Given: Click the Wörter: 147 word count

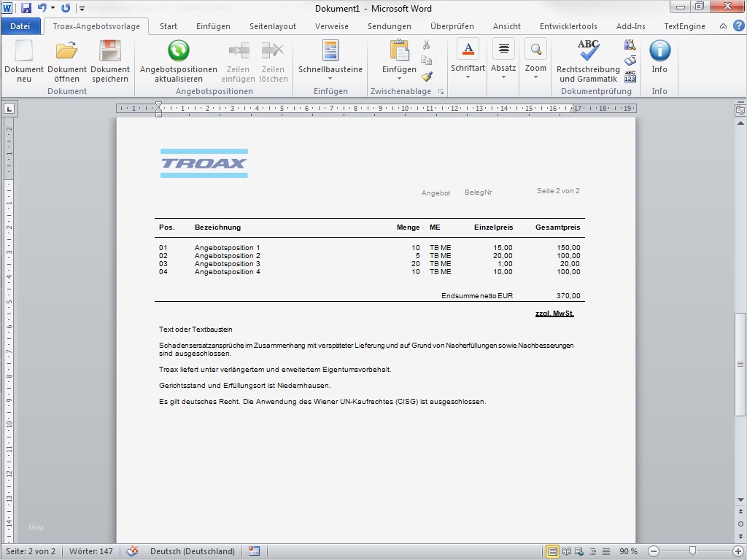Looking at the screenshot, I should 91,551.
